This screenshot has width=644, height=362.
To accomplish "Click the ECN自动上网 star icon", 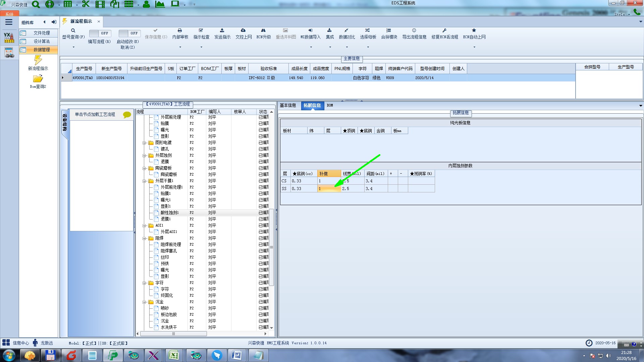I will (474, 31).
